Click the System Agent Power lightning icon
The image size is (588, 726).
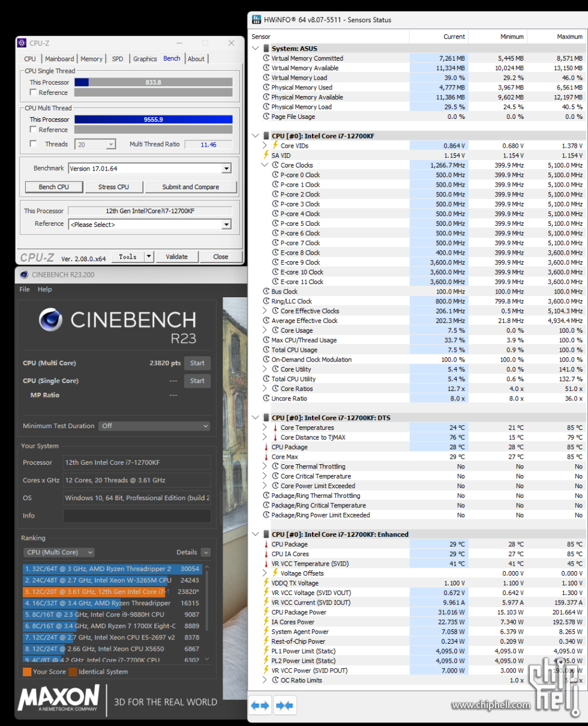point(266,631)
